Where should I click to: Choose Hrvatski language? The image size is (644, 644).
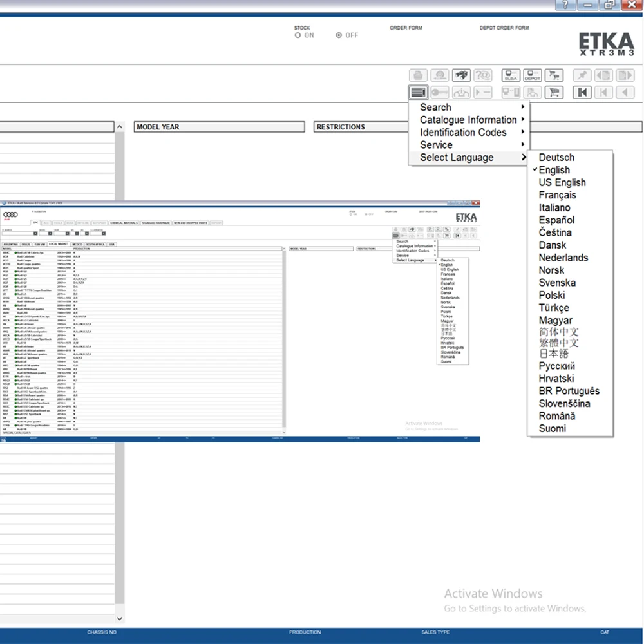(x=556, y=379)
